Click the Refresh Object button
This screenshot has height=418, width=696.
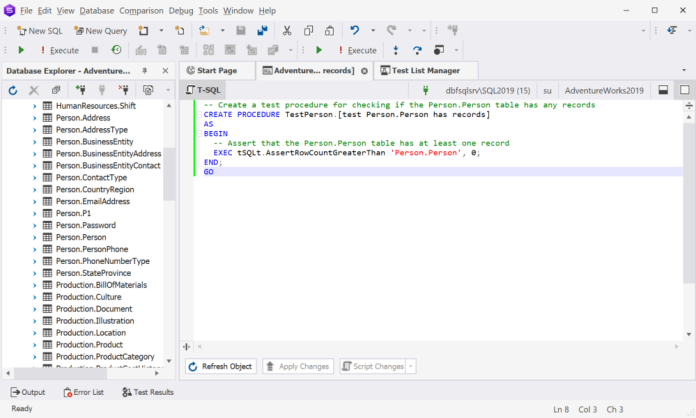[221, 367]
